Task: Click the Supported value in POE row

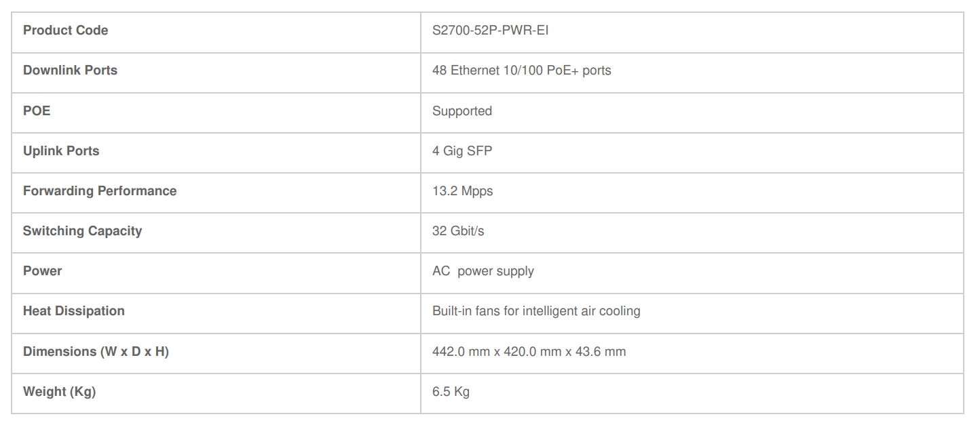Action: click(x=461, y=111)
